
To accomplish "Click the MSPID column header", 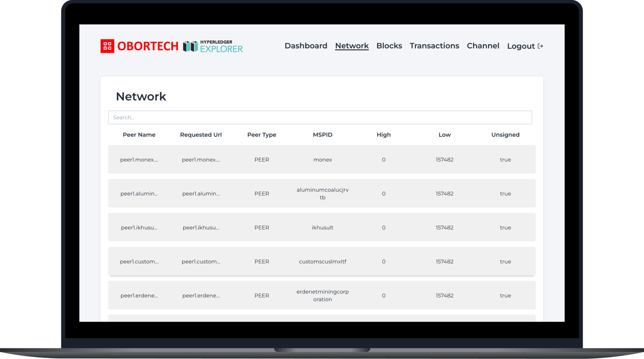I will pos(323,135).
